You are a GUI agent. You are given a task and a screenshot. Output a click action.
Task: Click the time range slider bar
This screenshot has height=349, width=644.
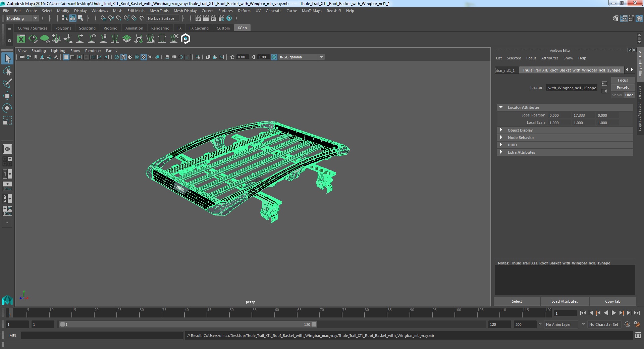tap(188, 325)
